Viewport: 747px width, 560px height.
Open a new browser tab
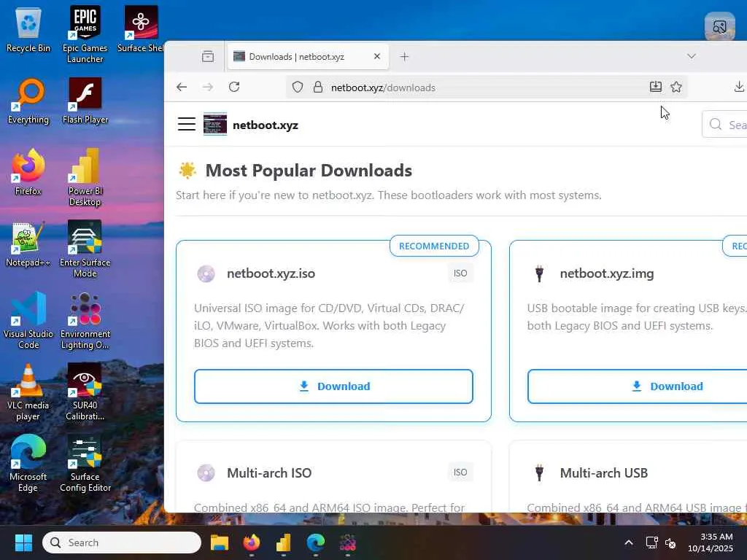(404, 57)
